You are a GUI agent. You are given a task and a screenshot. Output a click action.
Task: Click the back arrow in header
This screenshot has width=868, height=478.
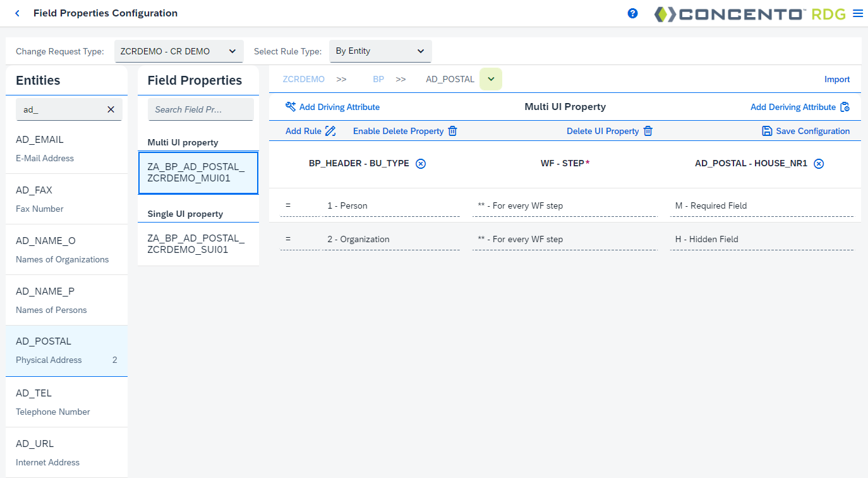(x=17, y=13)
